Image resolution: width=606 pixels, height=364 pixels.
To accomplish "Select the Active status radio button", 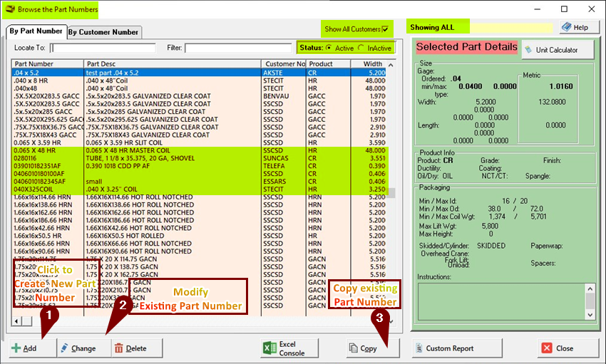I will coord(329,48).
